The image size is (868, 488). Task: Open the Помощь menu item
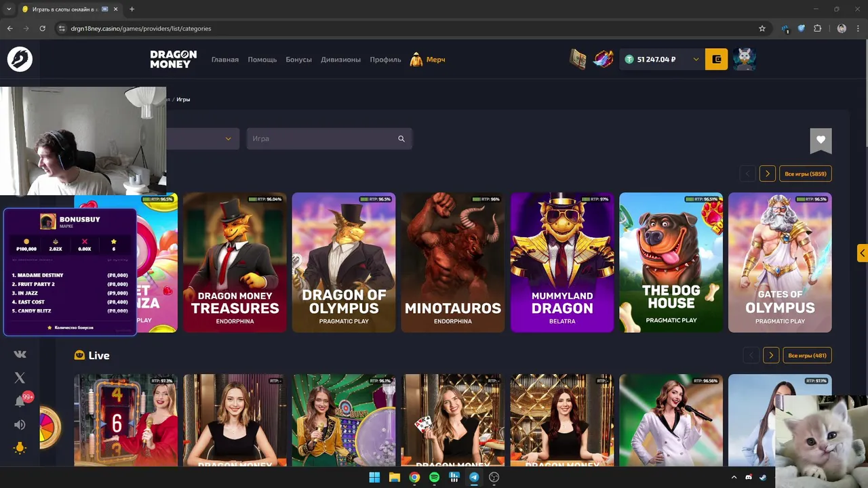[262, 60]
